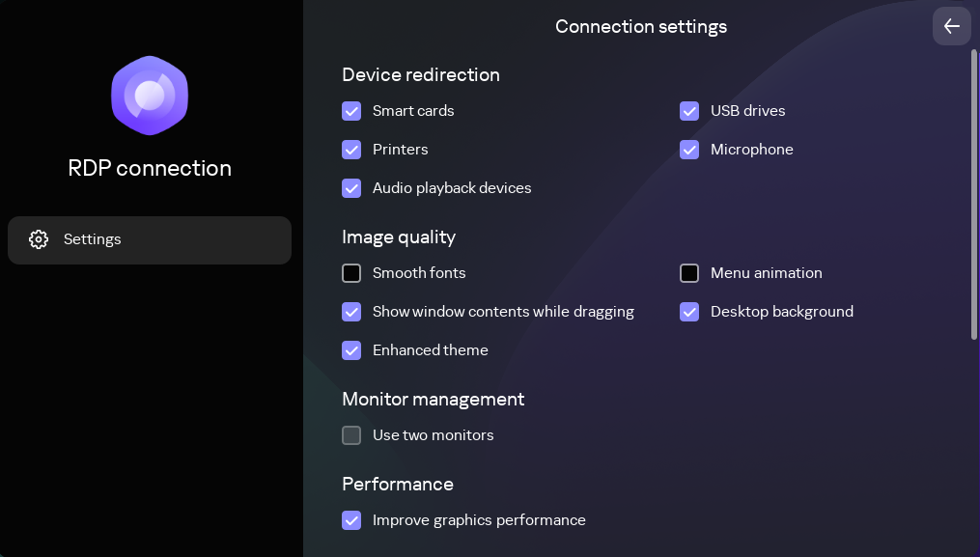This screenshot has height=557, width=980.
Task: Uncheck the USB drives option
Action: coord(689,111)
